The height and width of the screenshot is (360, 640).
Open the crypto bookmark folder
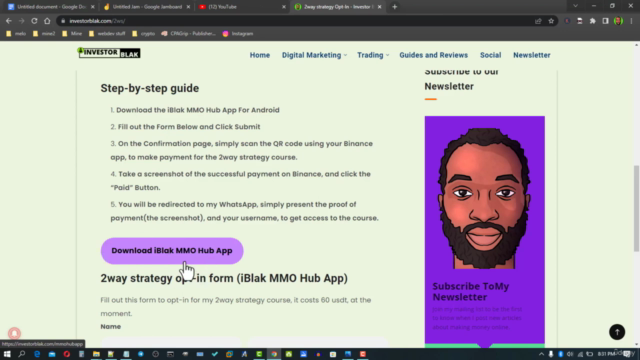pos(143,33)
